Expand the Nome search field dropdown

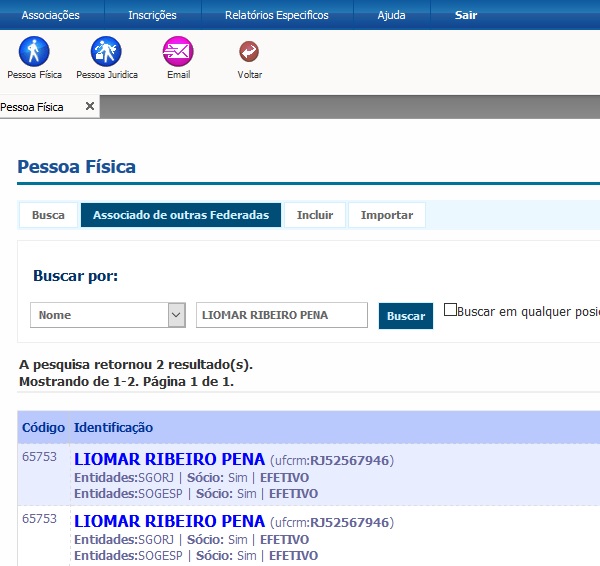pos(177,315)
